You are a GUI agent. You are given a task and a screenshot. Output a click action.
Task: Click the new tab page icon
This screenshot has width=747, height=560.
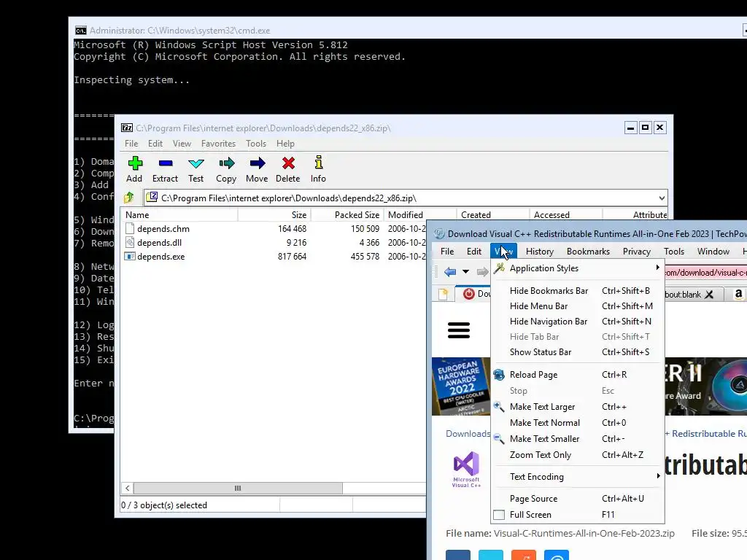pos(443,295)
